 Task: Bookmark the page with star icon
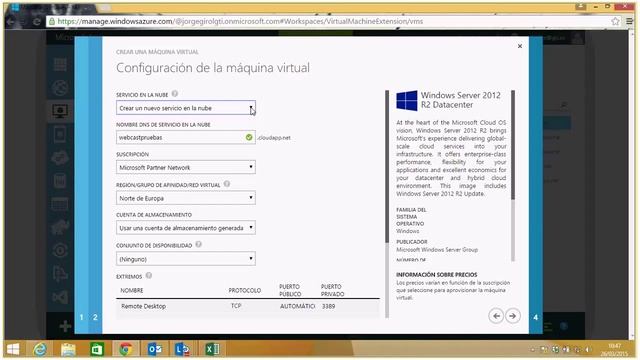615,21
